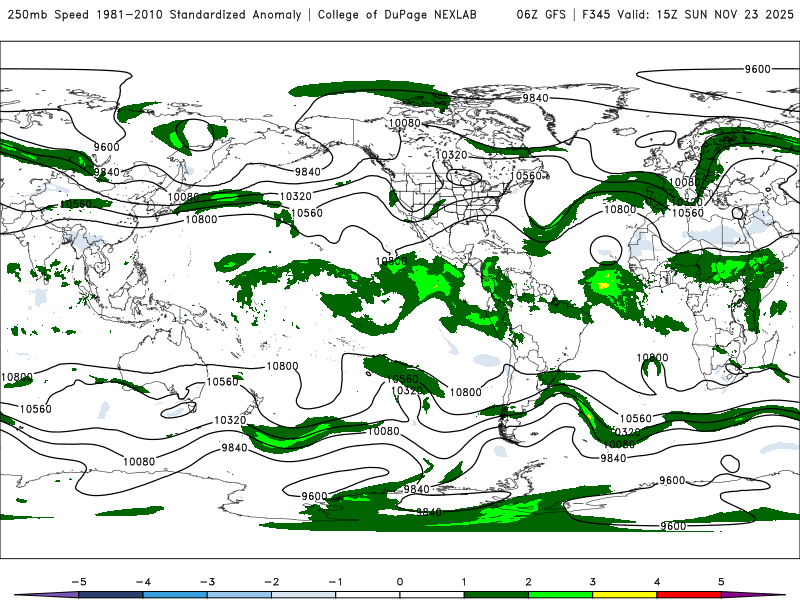
Task: Click the '3' colorbar tick label
Action: point(593,582)
